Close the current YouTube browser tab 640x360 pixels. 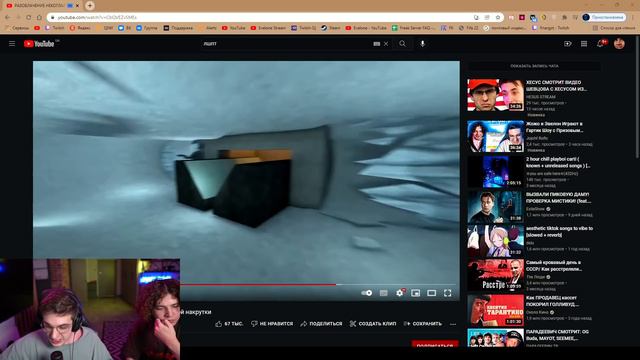pyautogui.click(x=78, y=6)
